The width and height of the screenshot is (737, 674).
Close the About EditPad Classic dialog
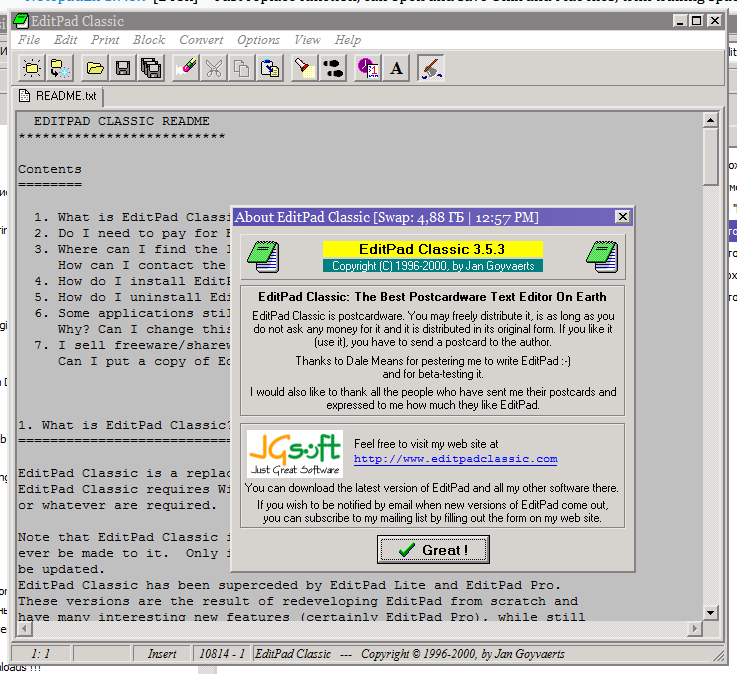tap(623, 217)
